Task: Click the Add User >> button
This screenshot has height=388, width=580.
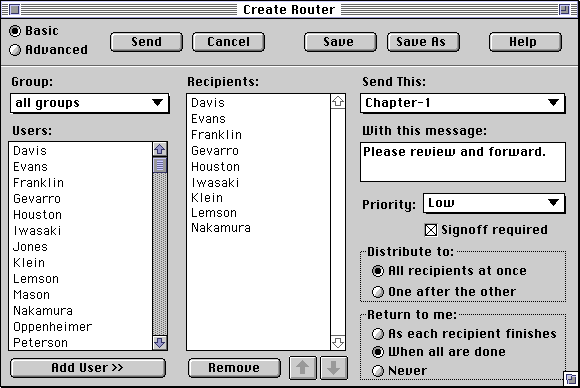Action: click(x=88, y=368)
